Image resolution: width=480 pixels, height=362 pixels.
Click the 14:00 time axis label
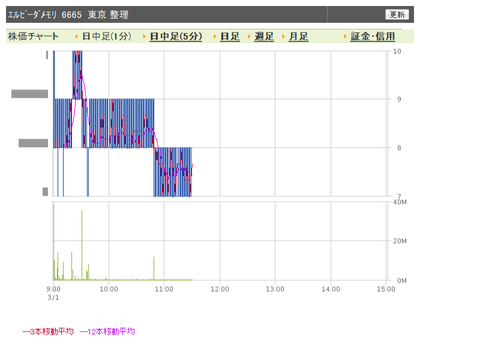331,289
